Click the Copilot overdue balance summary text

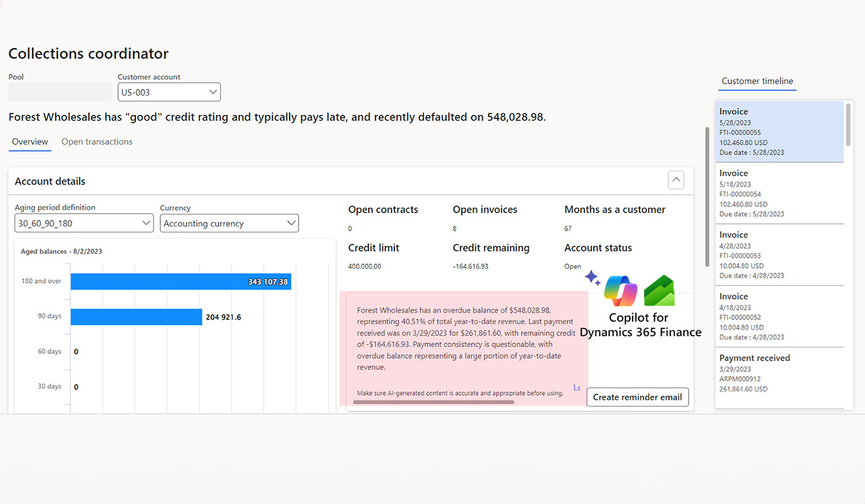(x=466, y=338)
